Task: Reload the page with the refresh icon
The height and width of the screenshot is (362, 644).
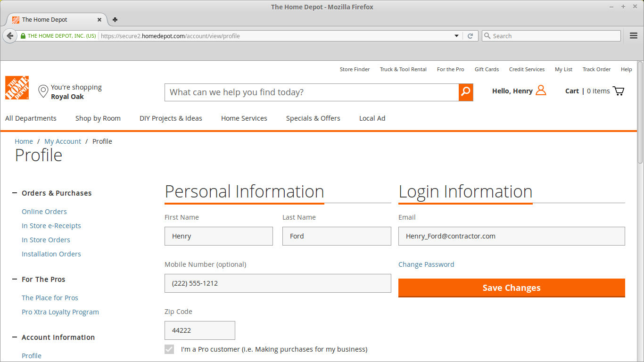Action: pos(471,35)
